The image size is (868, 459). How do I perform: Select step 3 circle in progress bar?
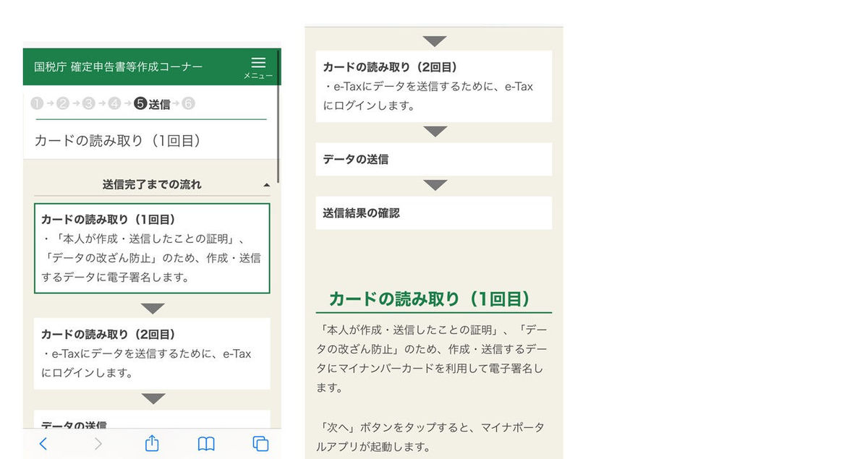88,103
